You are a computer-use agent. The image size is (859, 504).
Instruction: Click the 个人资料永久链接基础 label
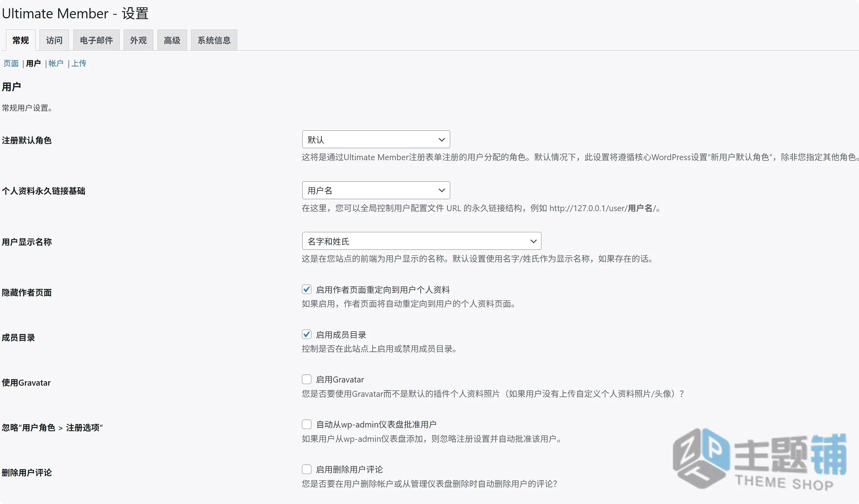pos(43,191)
